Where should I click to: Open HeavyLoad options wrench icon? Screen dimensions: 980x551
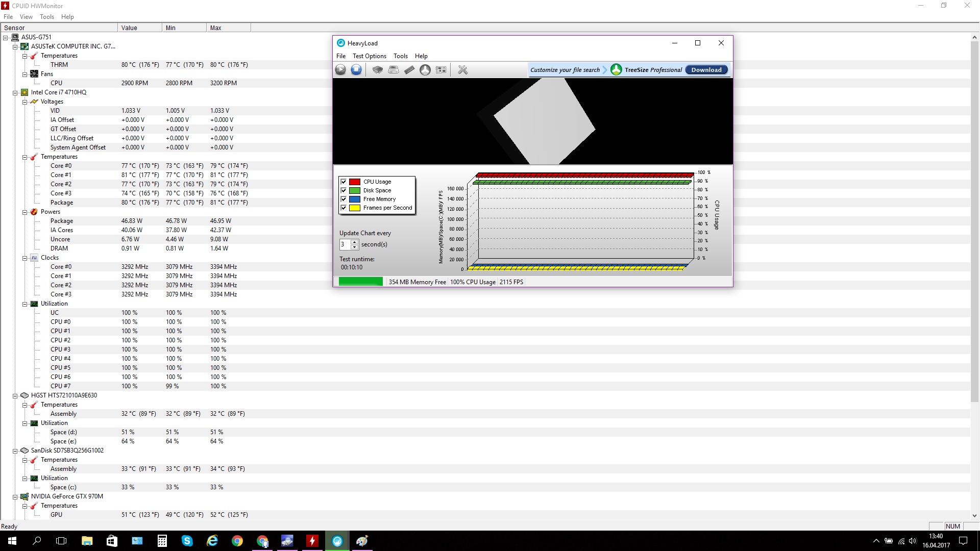[463, 70]
